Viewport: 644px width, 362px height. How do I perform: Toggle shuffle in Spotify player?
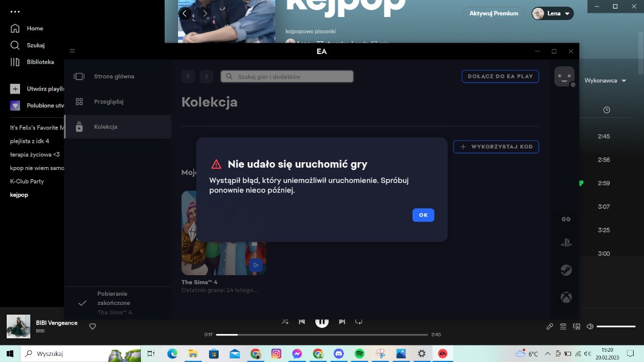click(285, 321)
